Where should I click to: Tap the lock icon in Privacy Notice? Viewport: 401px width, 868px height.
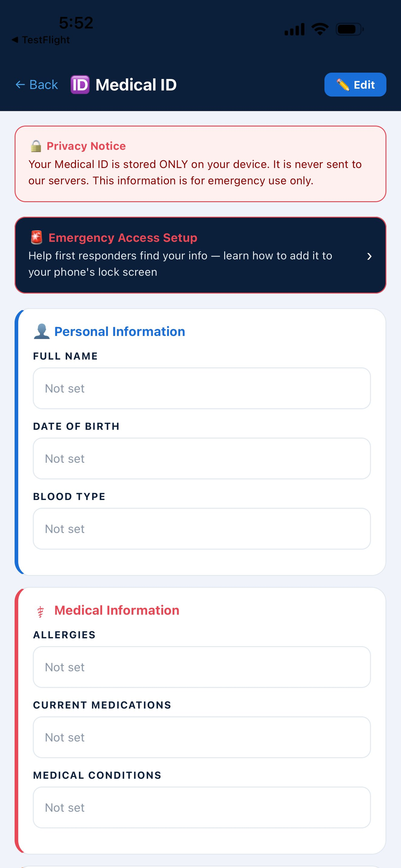36,146
